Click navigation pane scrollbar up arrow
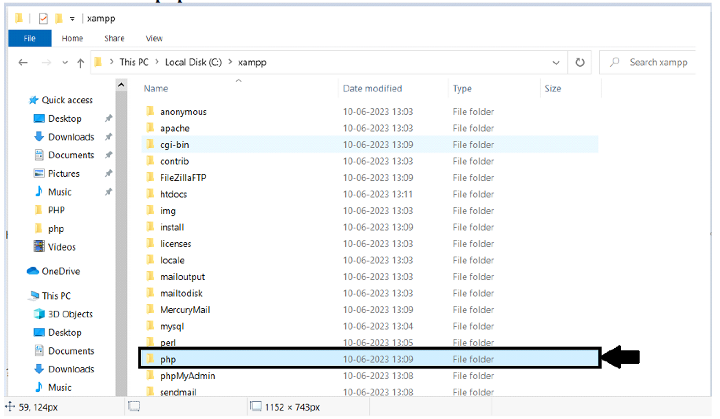The height and width of the screenshot is (419, 720). click(x=121, y=85)
